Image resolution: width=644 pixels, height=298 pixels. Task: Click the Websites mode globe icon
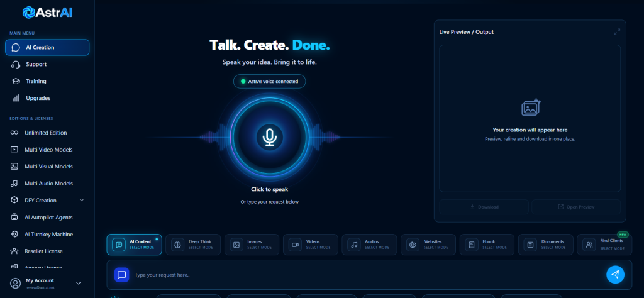413,245
